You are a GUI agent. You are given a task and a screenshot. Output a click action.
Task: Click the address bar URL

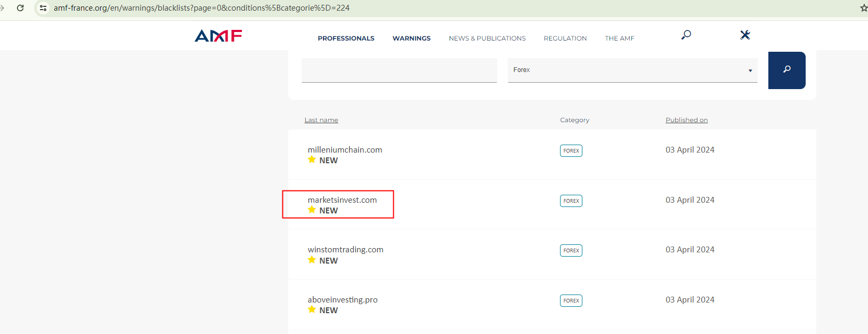click(201, 8)
